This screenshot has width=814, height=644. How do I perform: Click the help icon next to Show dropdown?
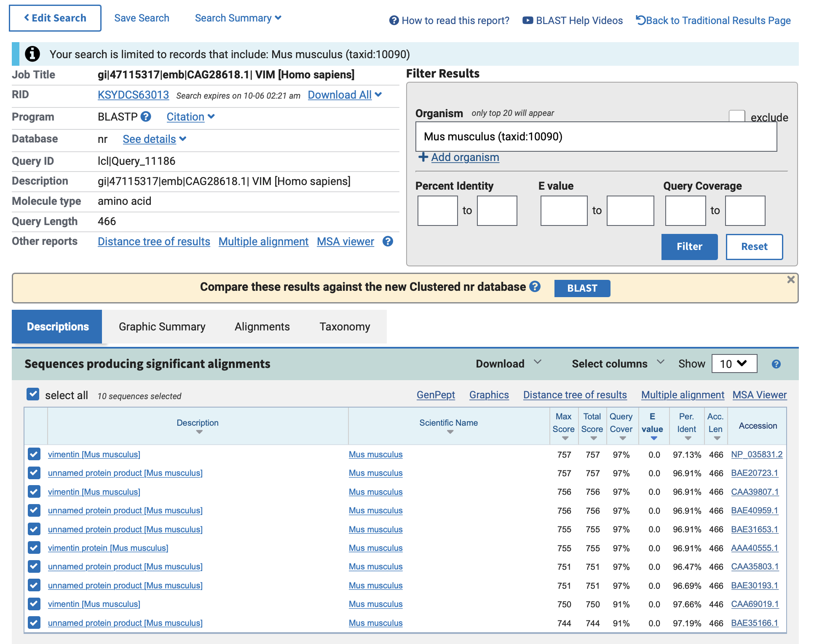point(776,364)
